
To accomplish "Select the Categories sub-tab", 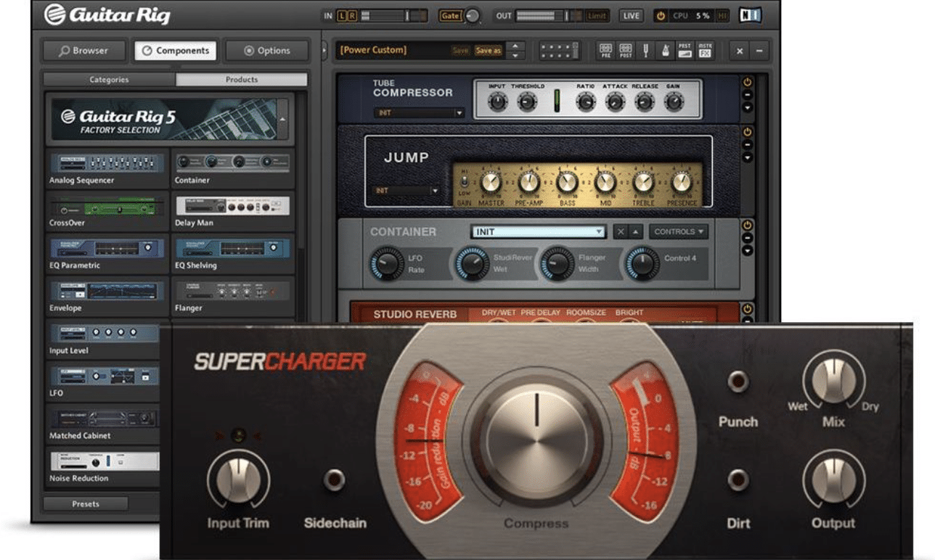I will [109, 80].
